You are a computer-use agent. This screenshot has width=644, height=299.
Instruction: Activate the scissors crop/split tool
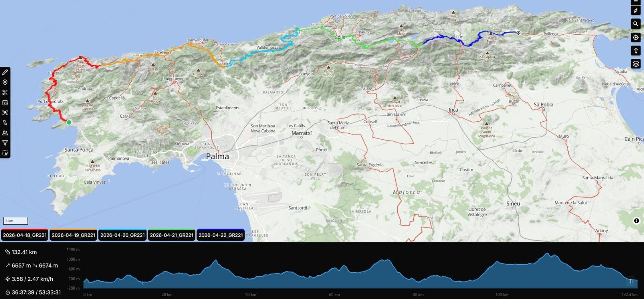[x=5, y=93]
